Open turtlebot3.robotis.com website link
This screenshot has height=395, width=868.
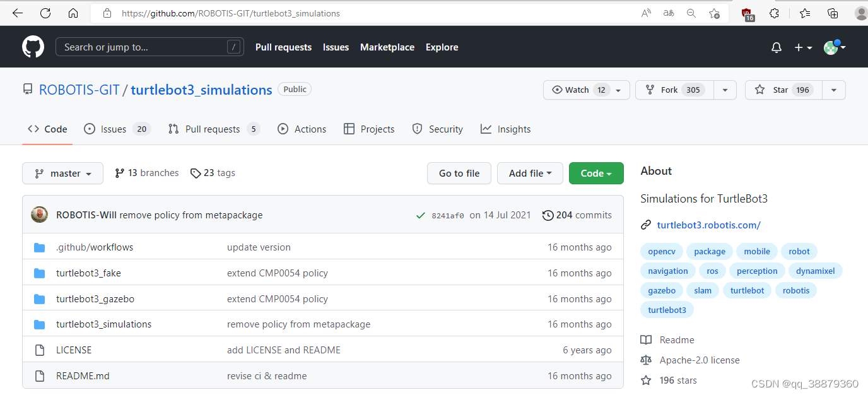pos(708,225)
